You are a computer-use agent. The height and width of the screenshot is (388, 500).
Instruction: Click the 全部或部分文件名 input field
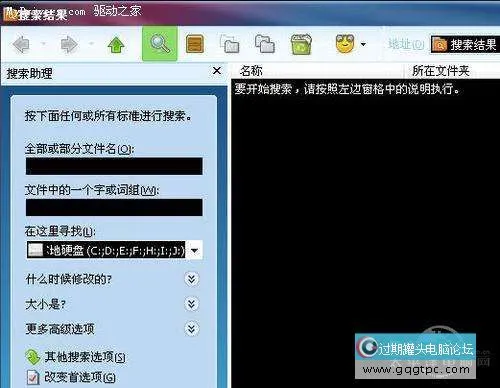[x=114, y=166]
